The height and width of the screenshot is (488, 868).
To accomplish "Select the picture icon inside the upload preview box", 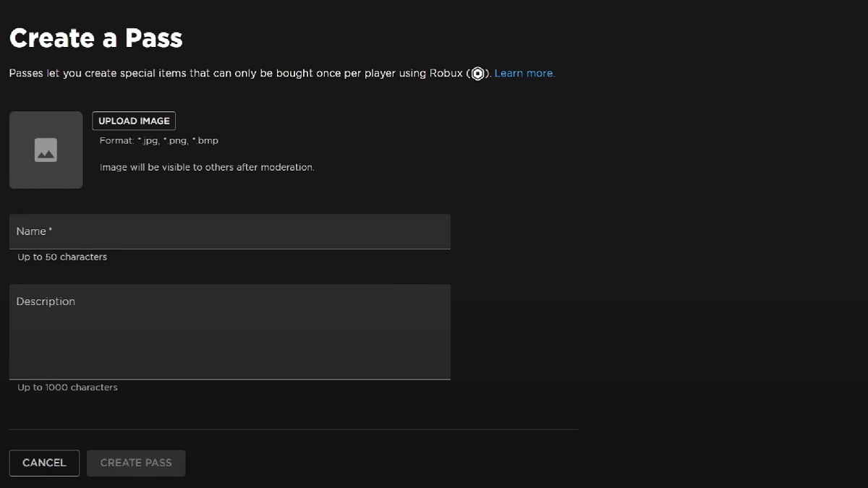I will [46, 150].
